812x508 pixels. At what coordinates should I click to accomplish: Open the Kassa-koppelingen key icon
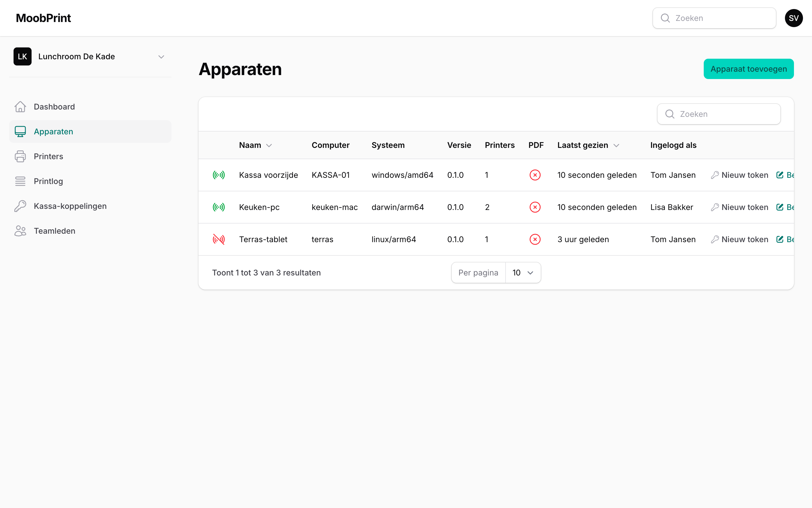point(20,206)
